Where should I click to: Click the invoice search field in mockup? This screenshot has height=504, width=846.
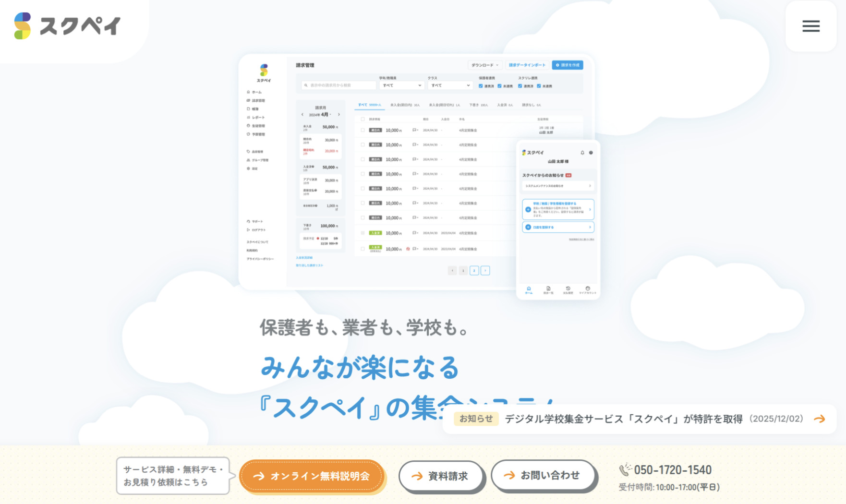pos(338,85)
